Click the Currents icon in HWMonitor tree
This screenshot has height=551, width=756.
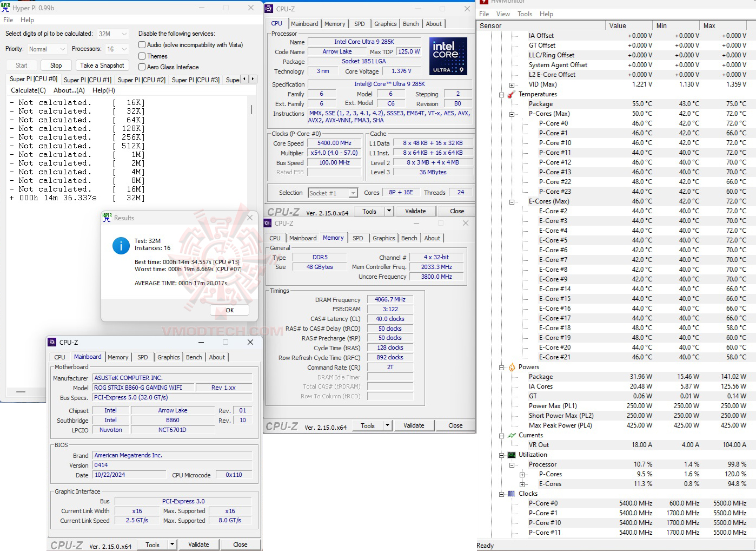[x=511, y=435]
